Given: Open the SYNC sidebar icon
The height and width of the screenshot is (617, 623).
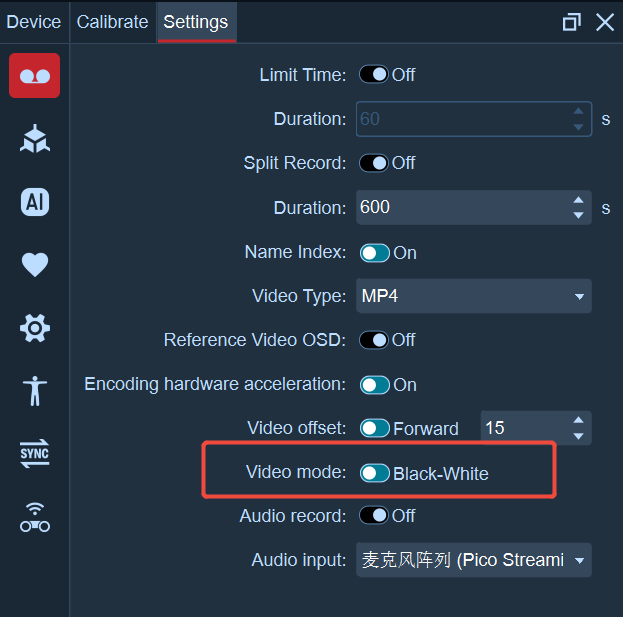Looking at the screenshot, I should coord(35,453).
